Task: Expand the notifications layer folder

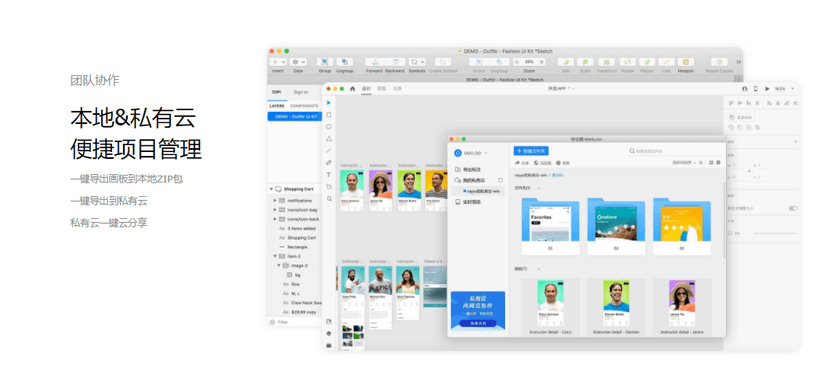Action: 275,201
